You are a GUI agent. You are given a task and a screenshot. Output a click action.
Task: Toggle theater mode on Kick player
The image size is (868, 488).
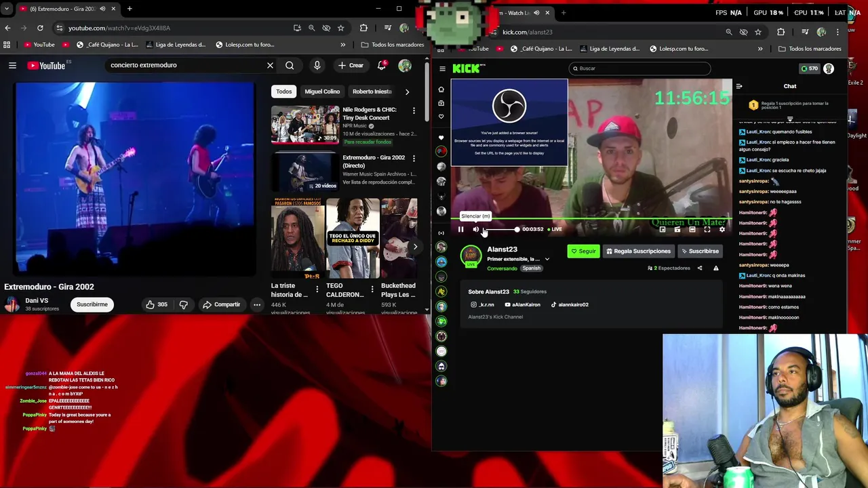click(692, 229)
